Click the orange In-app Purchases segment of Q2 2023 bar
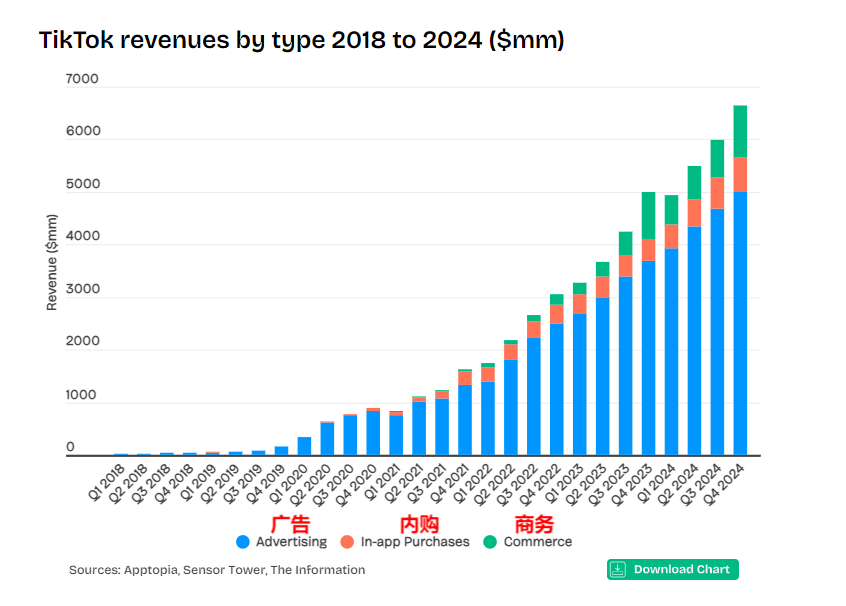This screenshot has height=606, width=846. click(603, 287)
